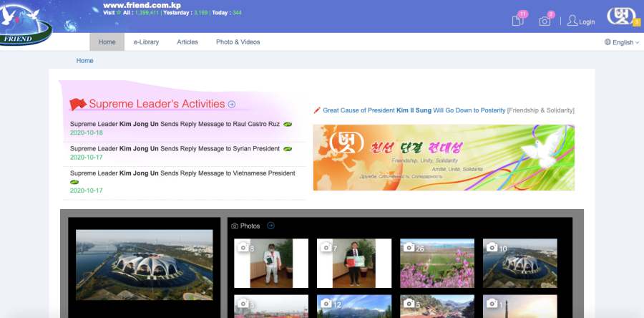
Task: Click the globe icon beside English
Action: coord(608,42)
